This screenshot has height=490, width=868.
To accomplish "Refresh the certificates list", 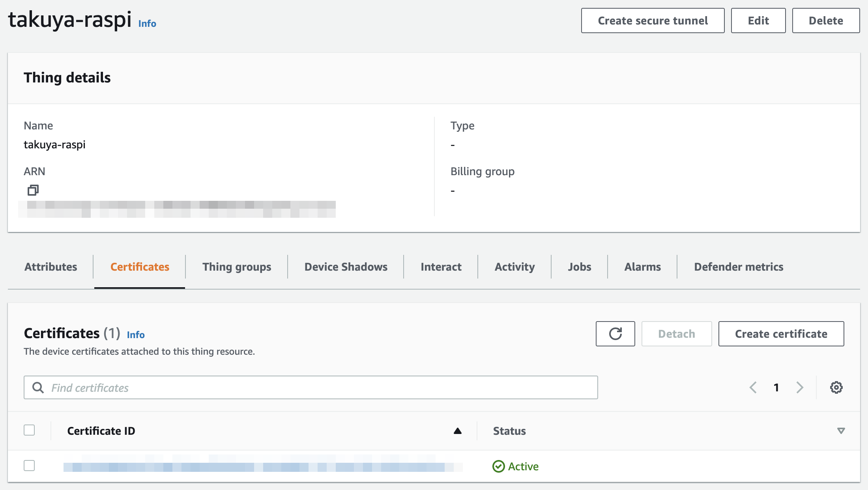I will pos(615,334).
